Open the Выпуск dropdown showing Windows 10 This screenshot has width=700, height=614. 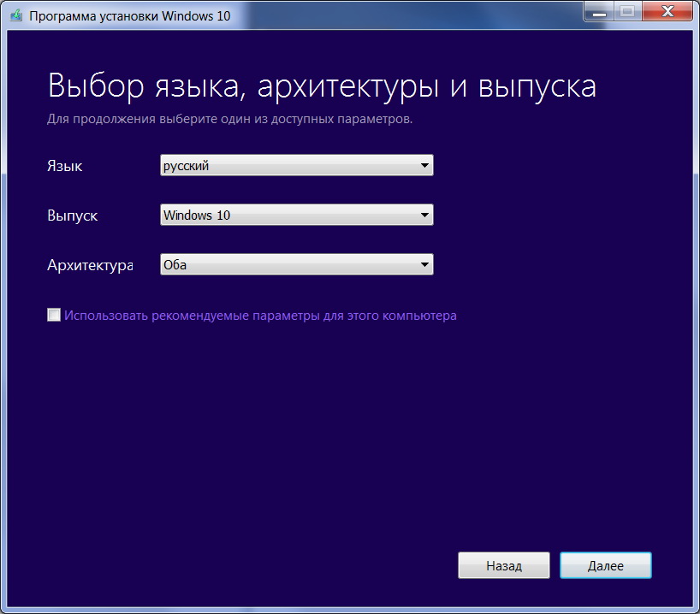click(x=296, y=215)
